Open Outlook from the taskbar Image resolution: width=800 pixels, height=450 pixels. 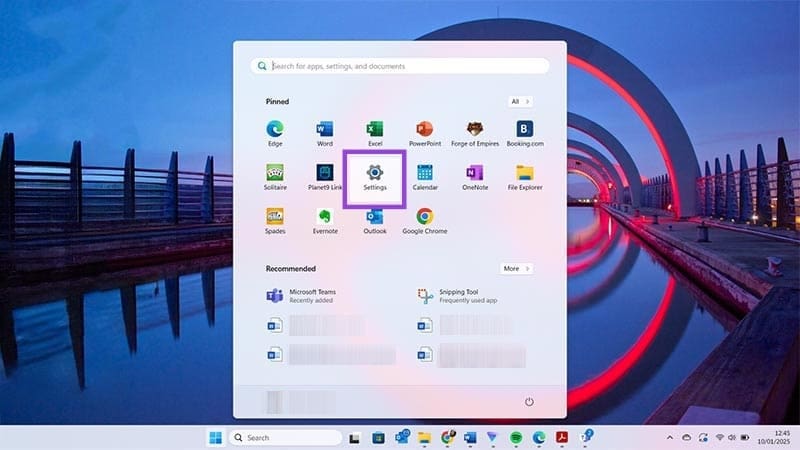(x=402, y=437)
